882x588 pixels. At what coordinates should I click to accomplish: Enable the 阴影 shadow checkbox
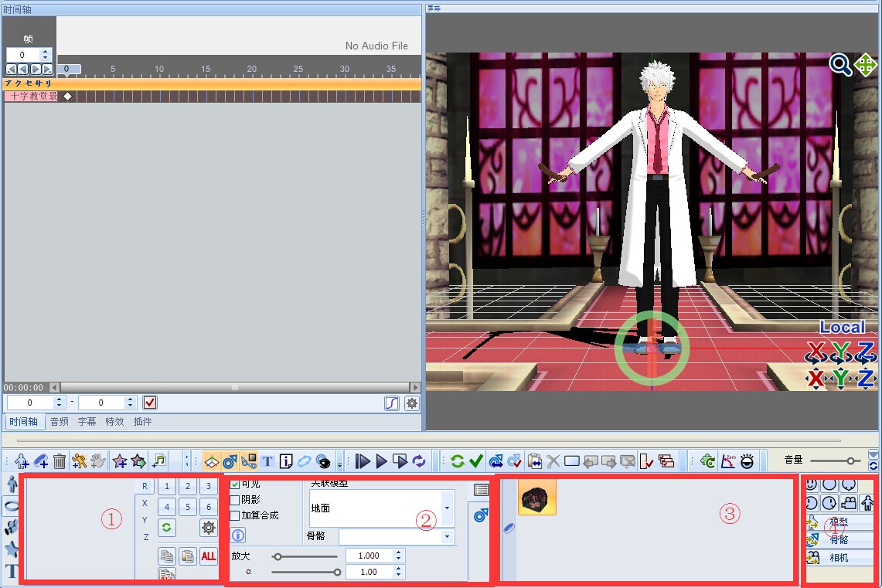click(x=235, y=500)
